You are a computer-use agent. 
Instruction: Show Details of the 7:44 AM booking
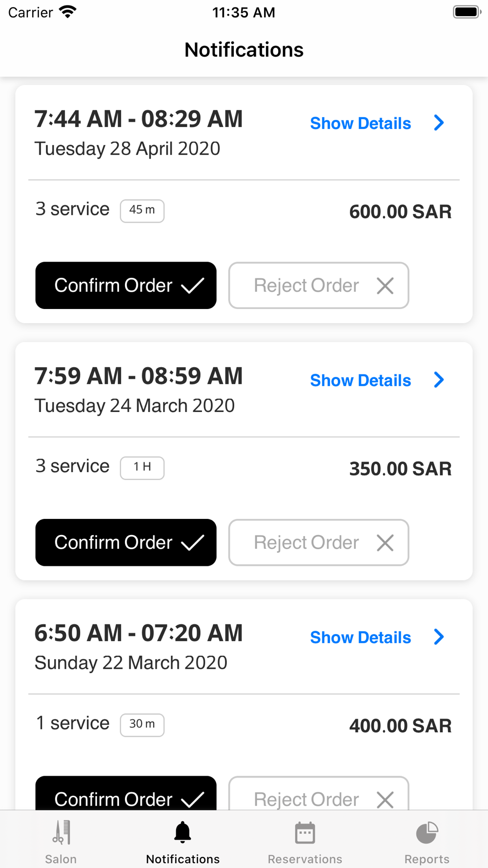tap(361, 124)
